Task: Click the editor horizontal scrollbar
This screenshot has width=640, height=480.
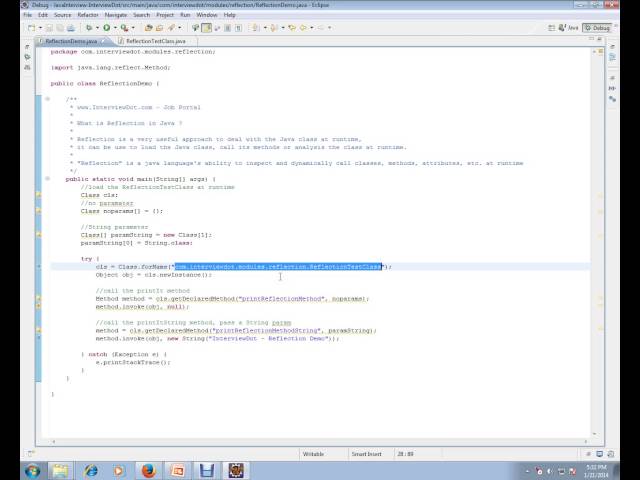Action: tap(320, 441)
